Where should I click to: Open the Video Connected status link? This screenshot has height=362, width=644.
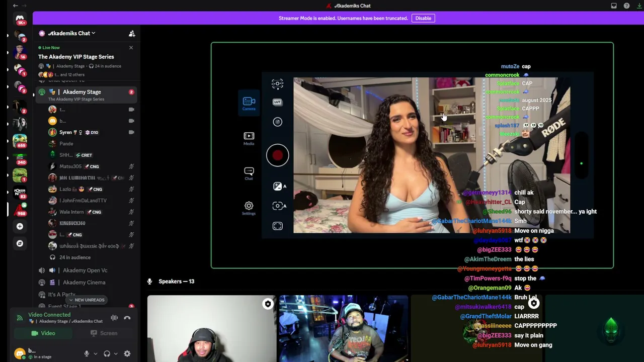[x=49, y=315]
